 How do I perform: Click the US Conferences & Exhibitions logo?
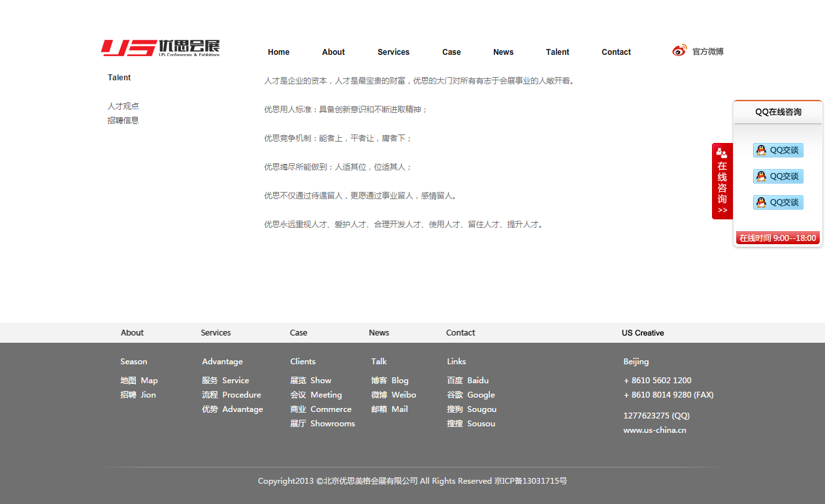160,48
